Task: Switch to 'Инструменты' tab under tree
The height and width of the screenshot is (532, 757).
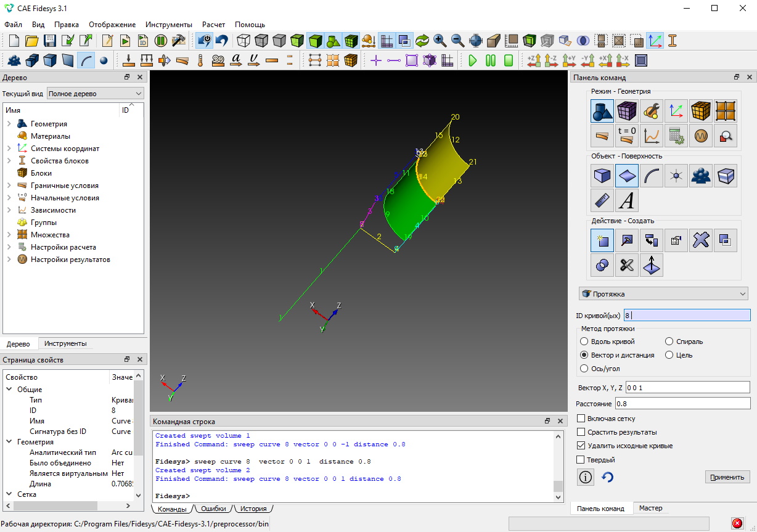Action: (x=65, y=343)
